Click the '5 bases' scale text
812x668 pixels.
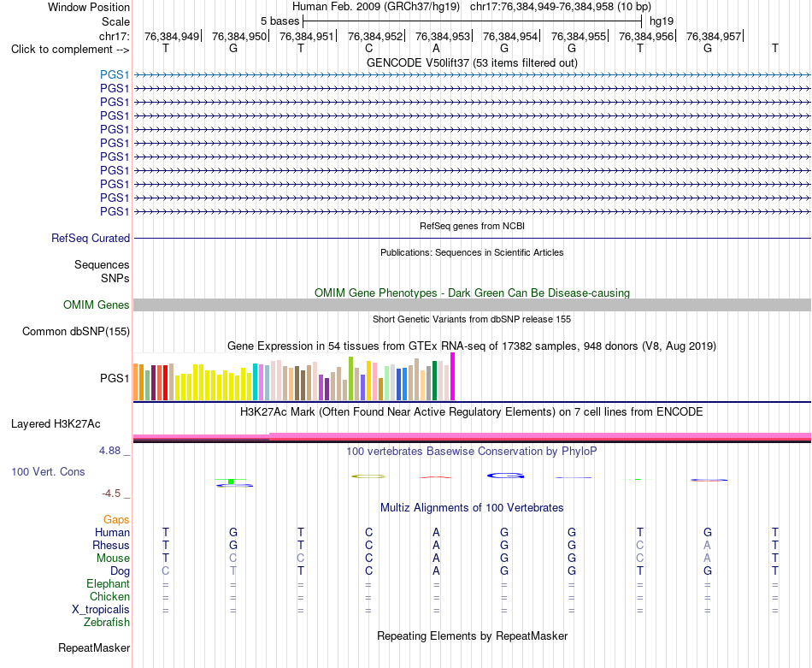279,21
